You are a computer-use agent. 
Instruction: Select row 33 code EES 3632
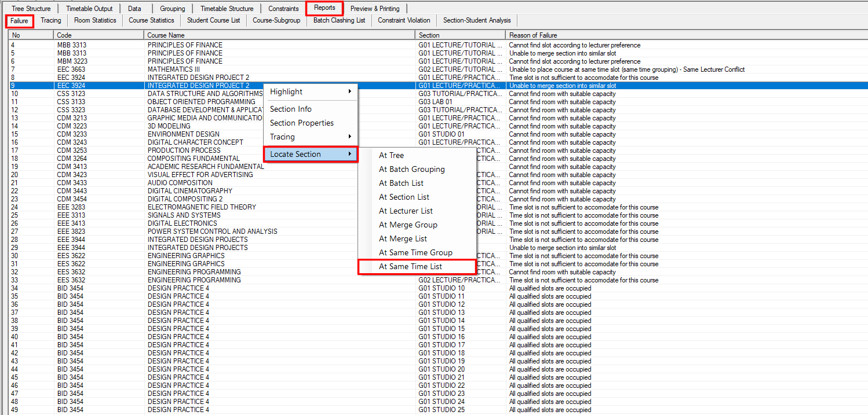(71, 280)
